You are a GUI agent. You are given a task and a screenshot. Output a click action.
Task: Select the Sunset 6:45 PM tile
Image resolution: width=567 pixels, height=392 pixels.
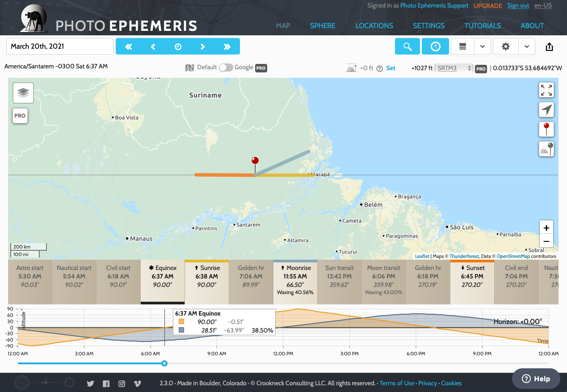click(472, 282)
